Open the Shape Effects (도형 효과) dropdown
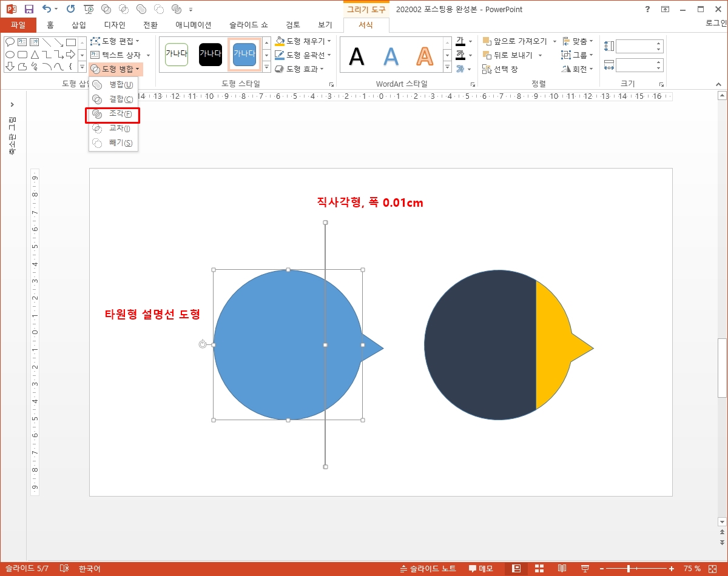The image size is (728, 576). 300,69
